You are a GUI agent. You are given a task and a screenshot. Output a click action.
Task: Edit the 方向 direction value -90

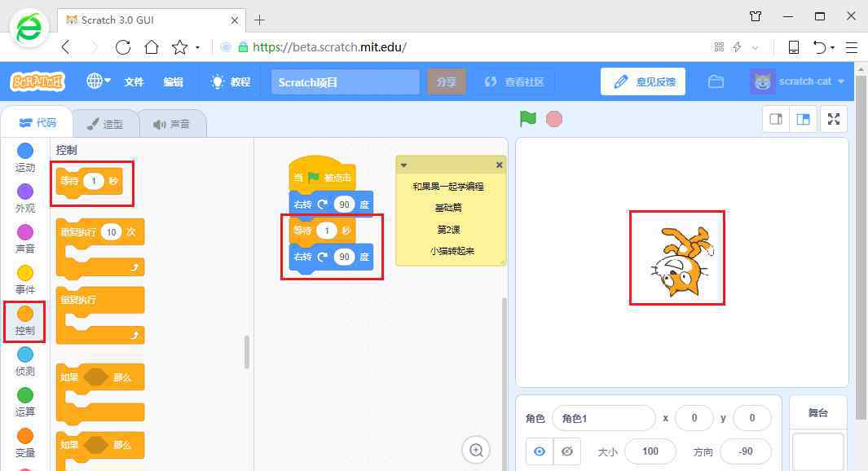tap(746, 451)
